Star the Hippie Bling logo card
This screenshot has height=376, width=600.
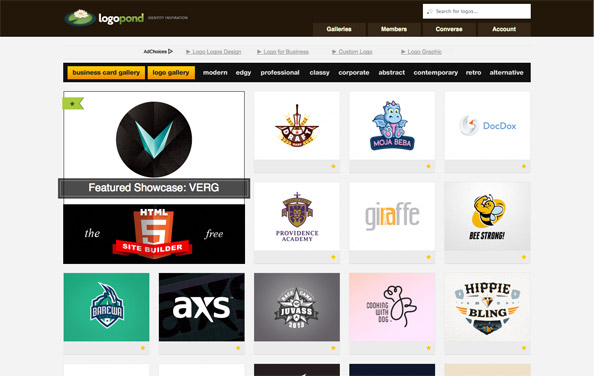point(524,348)
